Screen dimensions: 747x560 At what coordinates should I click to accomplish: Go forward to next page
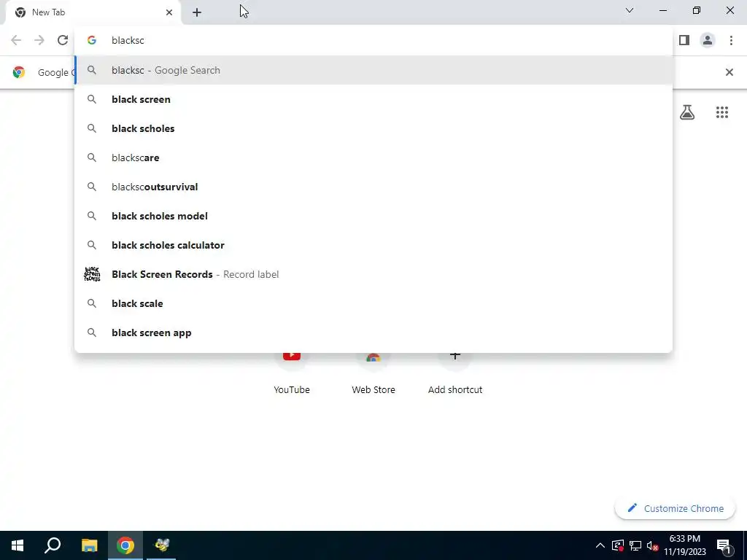39,40
